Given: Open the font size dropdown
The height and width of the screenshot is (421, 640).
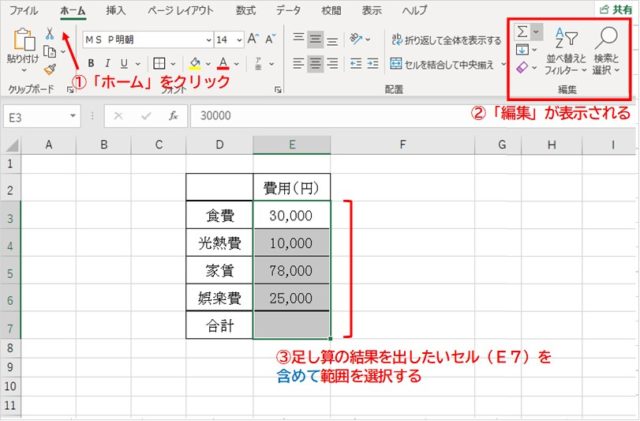Looking at the screenshot, I should coord(238,40).
